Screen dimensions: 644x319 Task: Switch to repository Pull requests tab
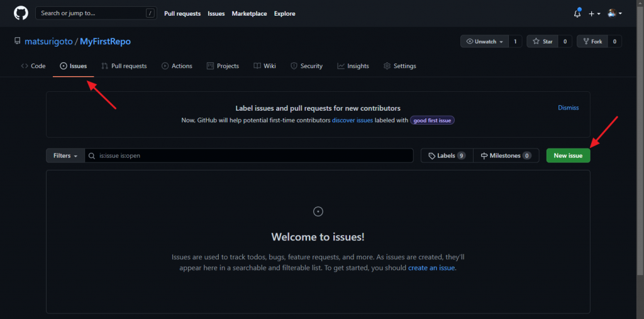(124, 66)
